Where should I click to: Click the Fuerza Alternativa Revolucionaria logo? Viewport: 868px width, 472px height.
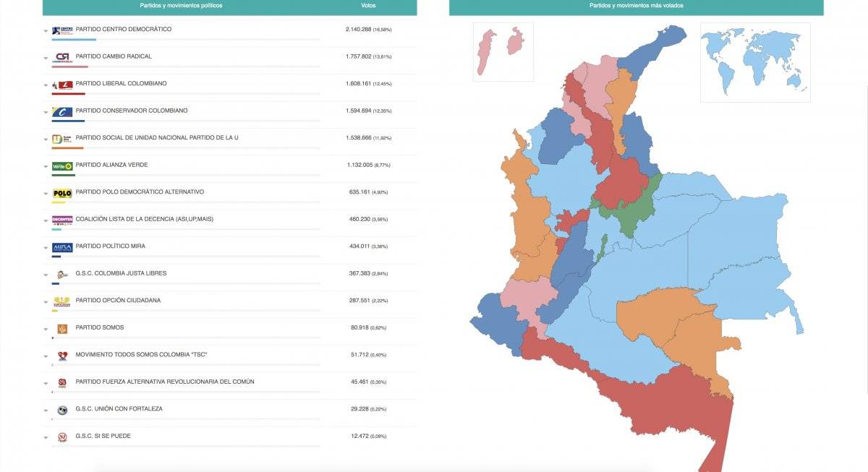62,383
